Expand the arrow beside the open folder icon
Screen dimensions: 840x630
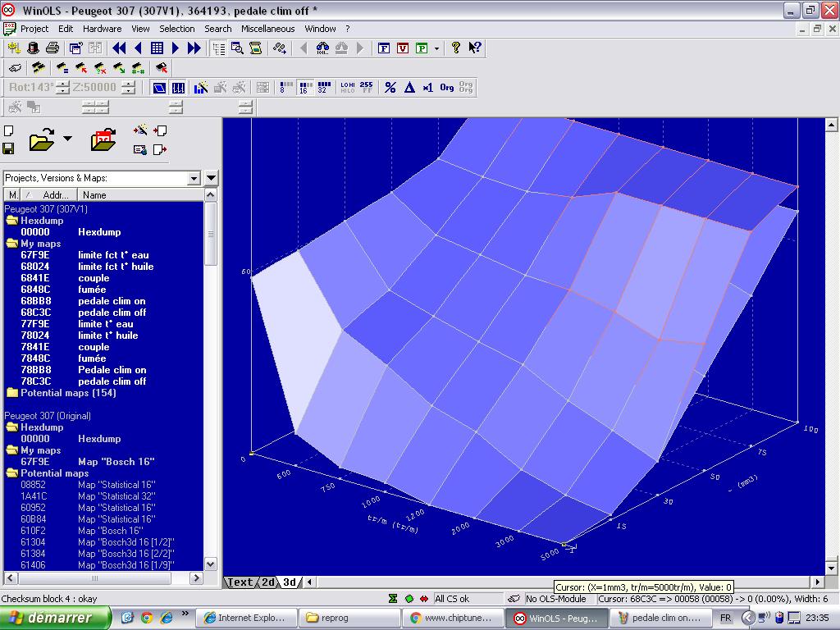click(67, 139)
